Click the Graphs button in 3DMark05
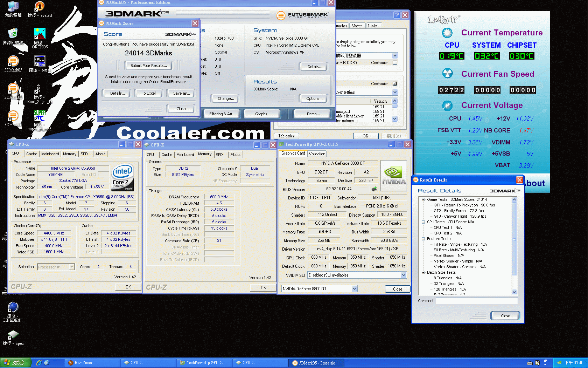This screenshot has width=588, height=368. coord(263,114)
